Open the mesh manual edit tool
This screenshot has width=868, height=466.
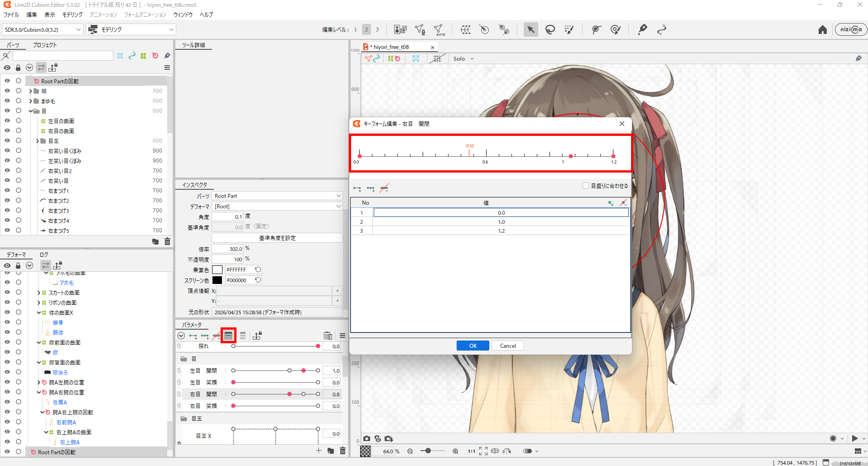[420, 30]
